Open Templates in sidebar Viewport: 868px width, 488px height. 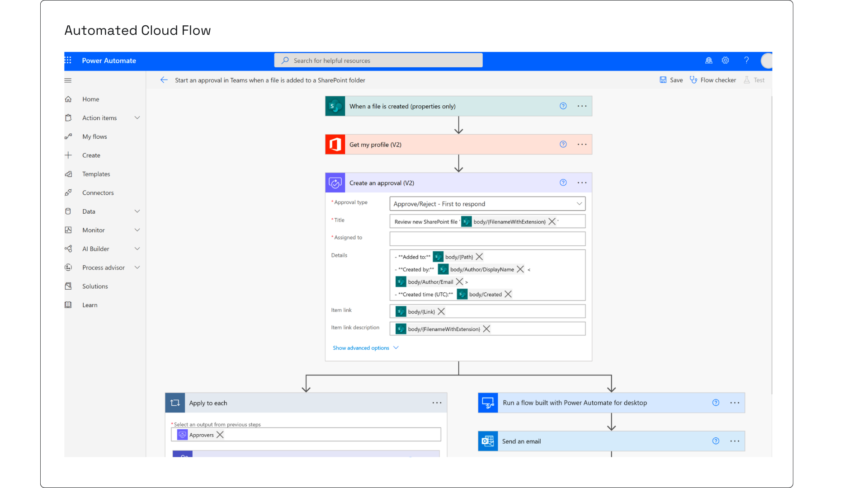pyautogui.click(x=96, y=174)
